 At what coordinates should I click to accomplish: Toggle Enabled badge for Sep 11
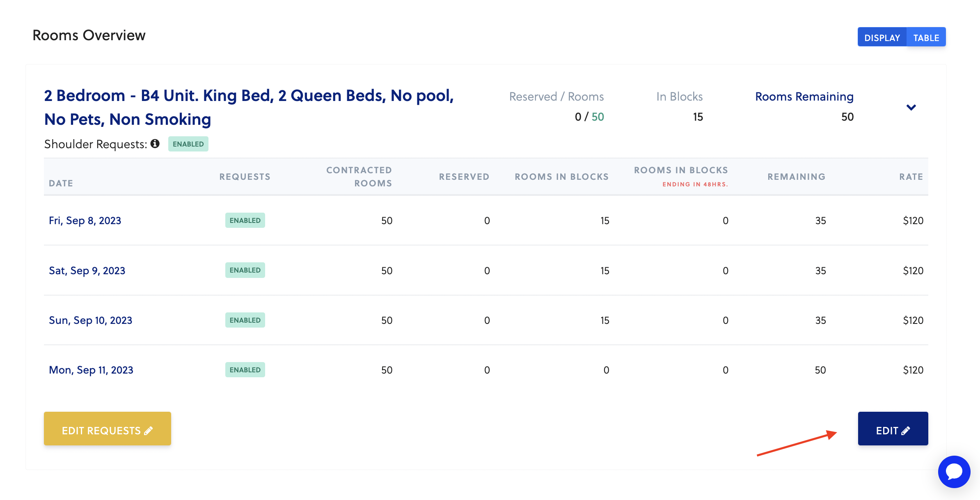245,370
